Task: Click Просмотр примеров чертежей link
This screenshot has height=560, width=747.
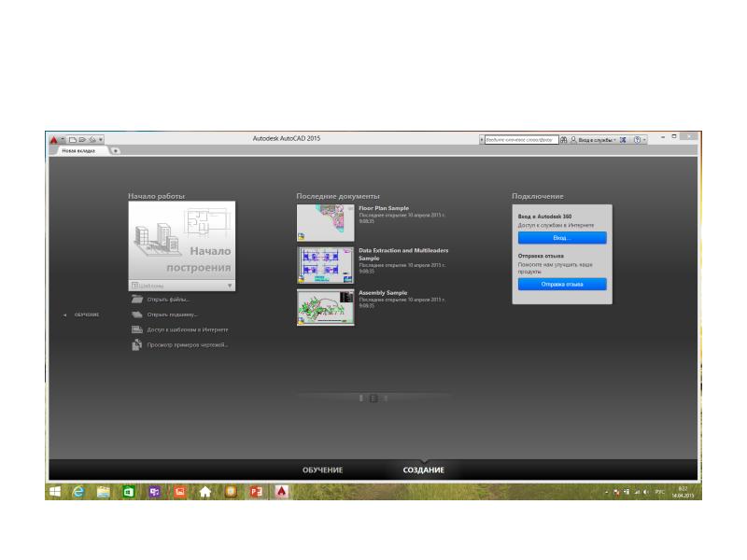Action: [188, 344]
